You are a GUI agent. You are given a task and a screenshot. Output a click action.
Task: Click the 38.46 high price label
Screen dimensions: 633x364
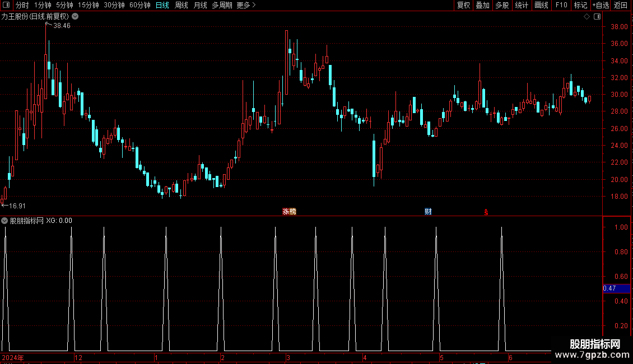click(62, 26)
